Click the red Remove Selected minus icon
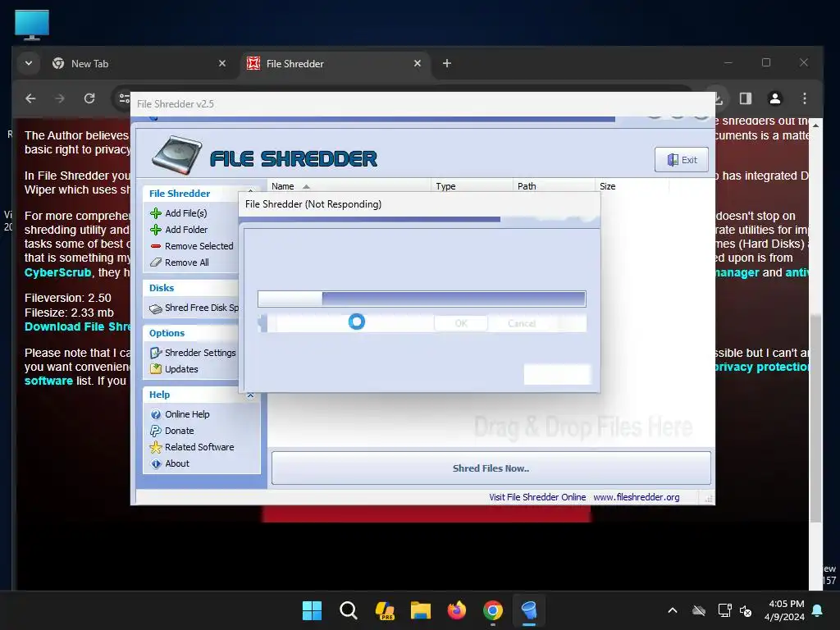Viewport: 840px width, 630px height. tap(156, 246)
